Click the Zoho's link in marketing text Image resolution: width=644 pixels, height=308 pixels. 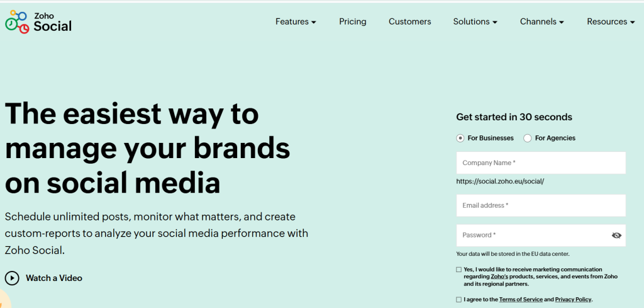point(501,277)
